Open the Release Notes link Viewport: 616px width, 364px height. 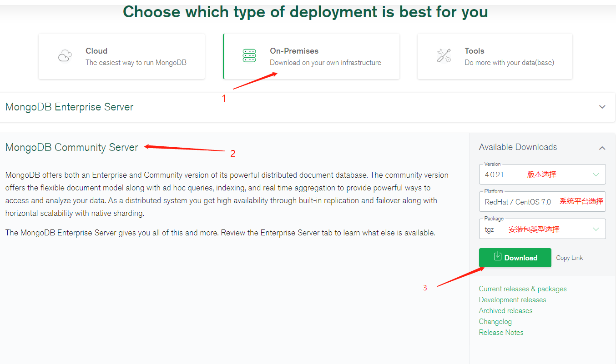click(x=501, y=333)
